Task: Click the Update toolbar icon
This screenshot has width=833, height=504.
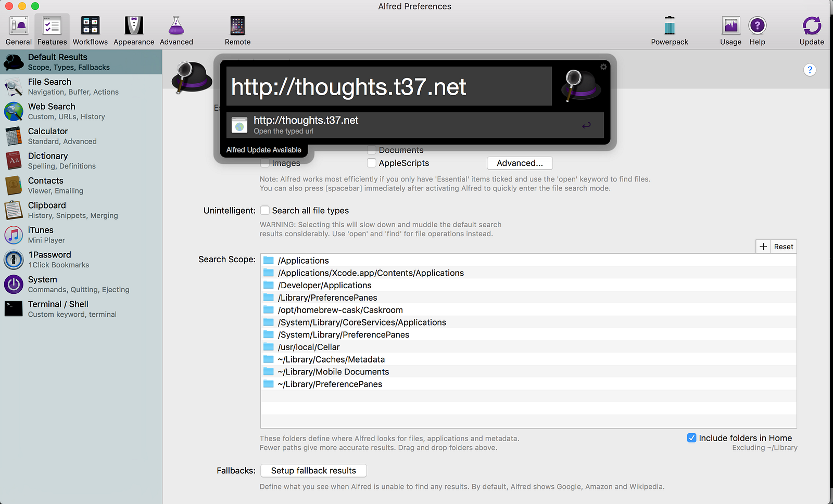Action: point(812,31)
